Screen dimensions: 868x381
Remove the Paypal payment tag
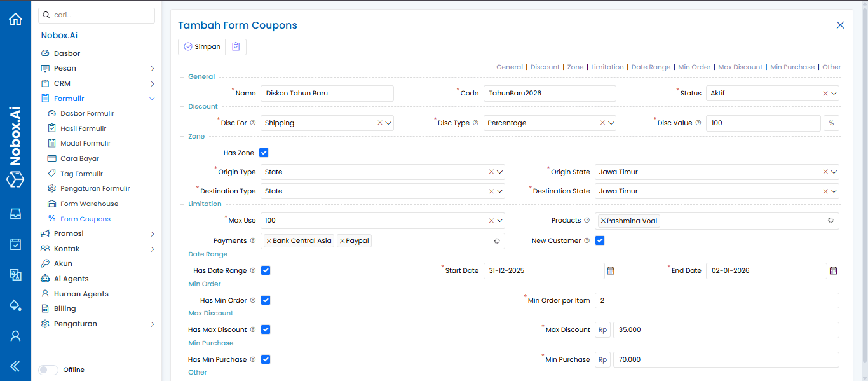tap(342, 241)
